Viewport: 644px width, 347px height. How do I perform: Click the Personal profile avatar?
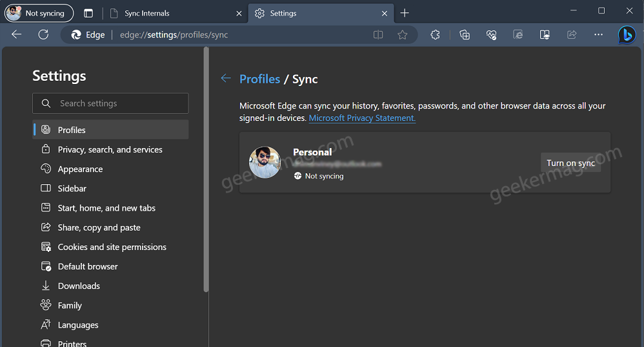[x=265, y=162]
